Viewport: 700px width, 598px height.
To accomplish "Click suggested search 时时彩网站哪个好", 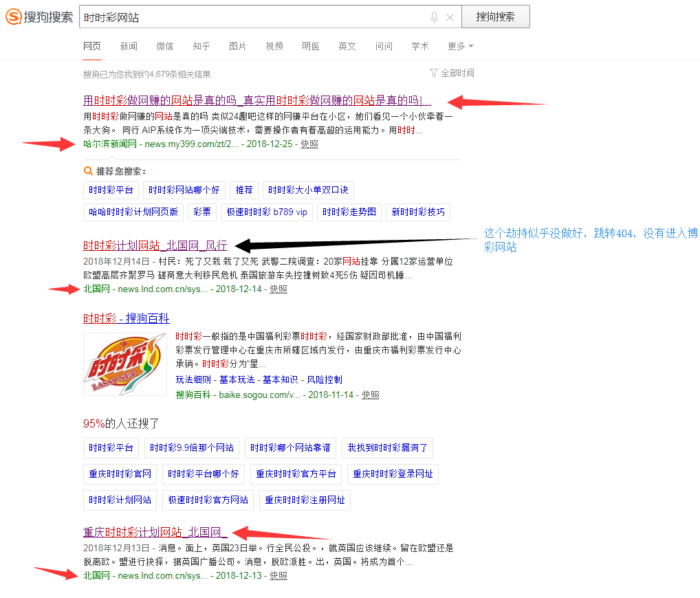I will click(x=184, y=190).
